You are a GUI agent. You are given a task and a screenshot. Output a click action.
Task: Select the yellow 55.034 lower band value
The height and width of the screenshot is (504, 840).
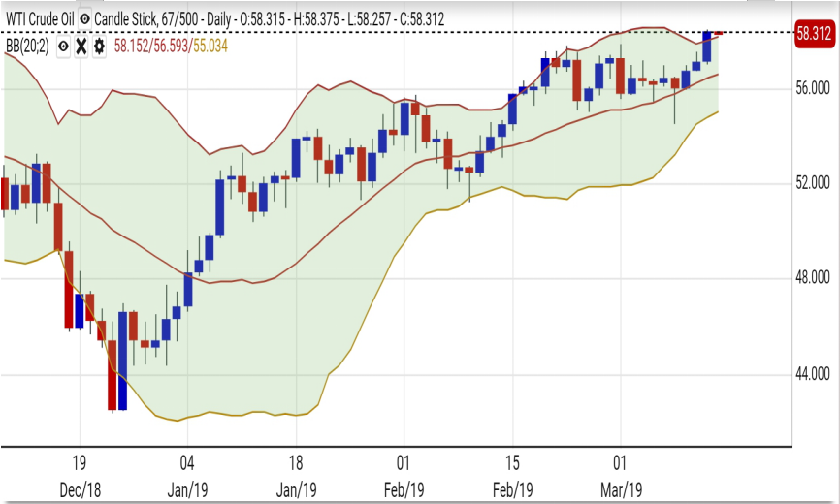coord(210,46)
